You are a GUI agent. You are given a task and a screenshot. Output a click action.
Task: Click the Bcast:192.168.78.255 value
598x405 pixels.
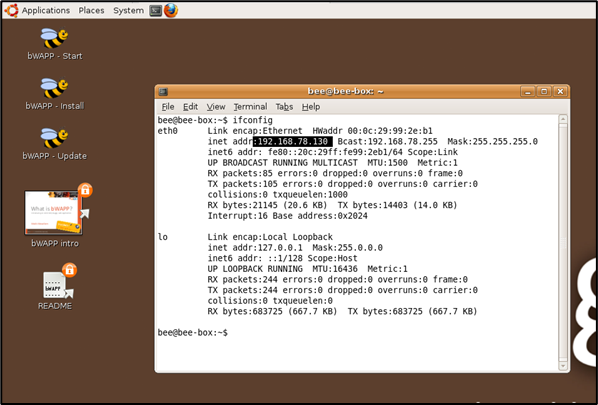click(387, 141)
